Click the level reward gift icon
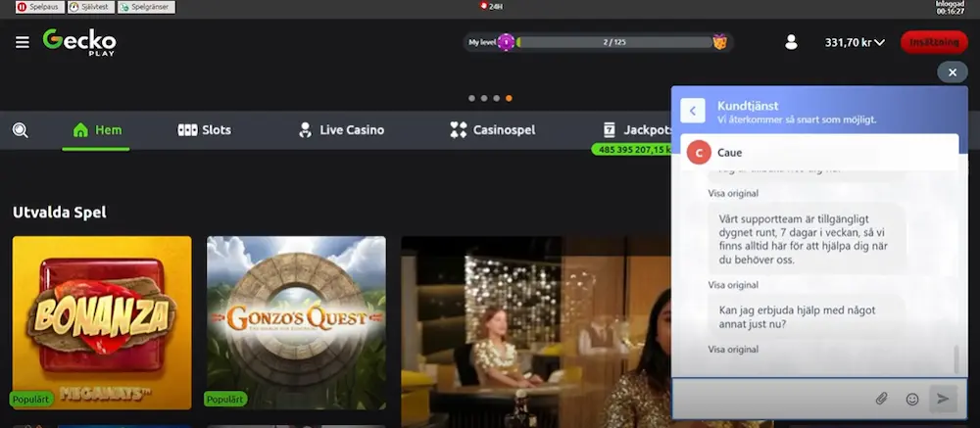Viewport: 980px width, 428px height. (720, 42)
